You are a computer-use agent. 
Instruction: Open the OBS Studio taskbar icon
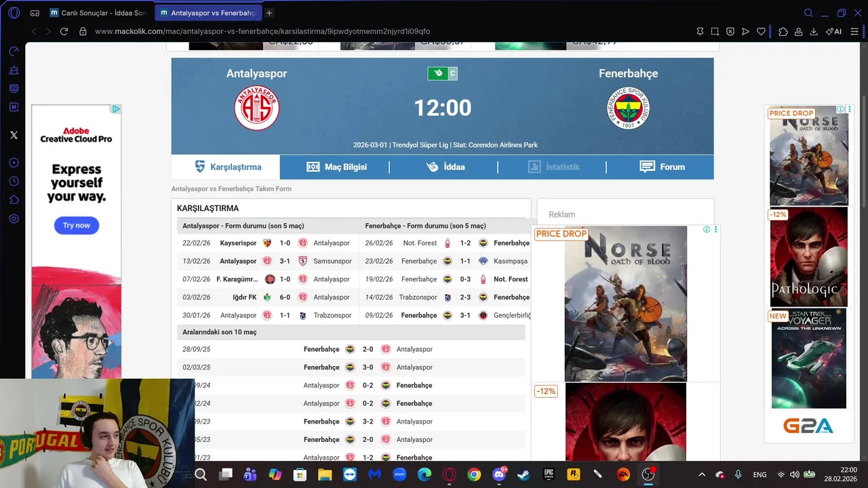(x=648, y=474)
